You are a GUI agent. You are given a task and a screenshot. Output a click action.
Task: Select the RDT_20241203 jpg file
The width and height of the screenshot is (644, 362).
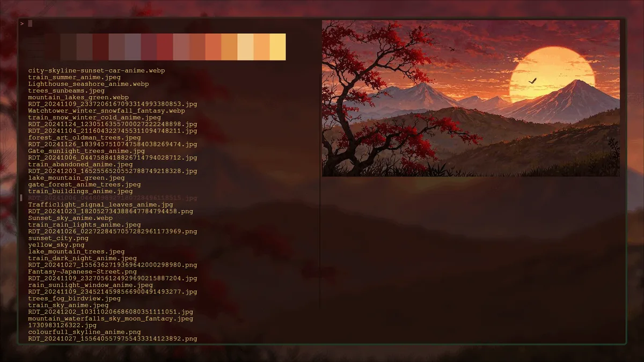113,171
